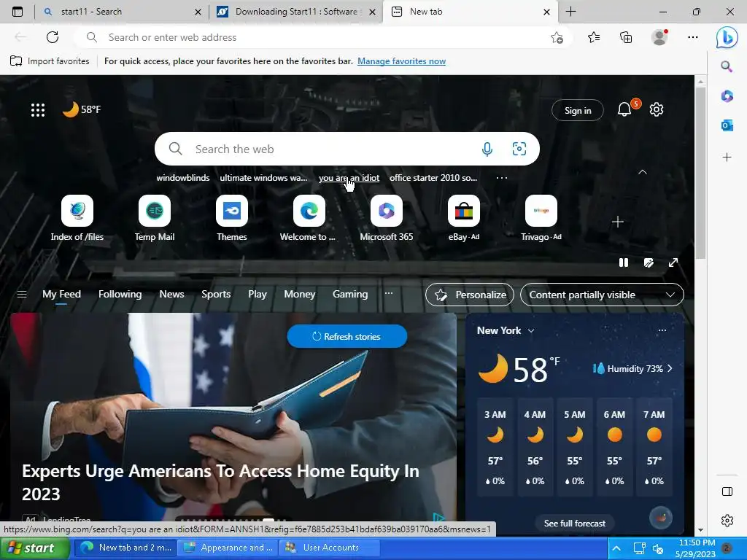Screen dimensions: 747x560
Task: Click the Sign in button
Action: (x=578, y=111)
